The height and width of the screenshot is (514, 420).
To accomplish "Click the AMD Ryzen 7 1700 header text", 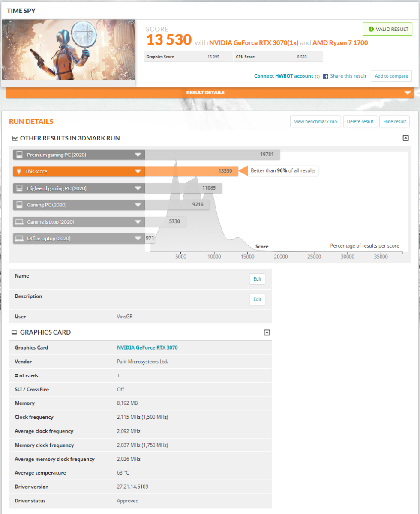I will click(x=340, y=43).
